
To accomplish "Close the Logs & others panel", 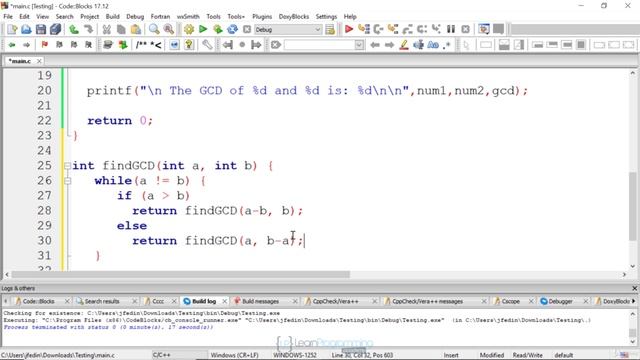I will pyautogui.click(x=634, y=288).
